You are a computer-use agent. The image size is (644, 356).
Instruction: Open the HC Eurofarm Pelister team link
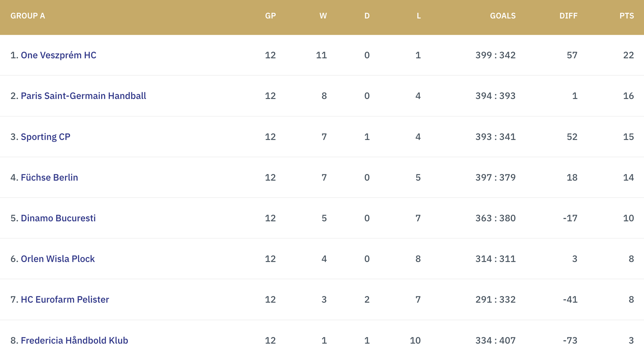click(x=65, y=300)
